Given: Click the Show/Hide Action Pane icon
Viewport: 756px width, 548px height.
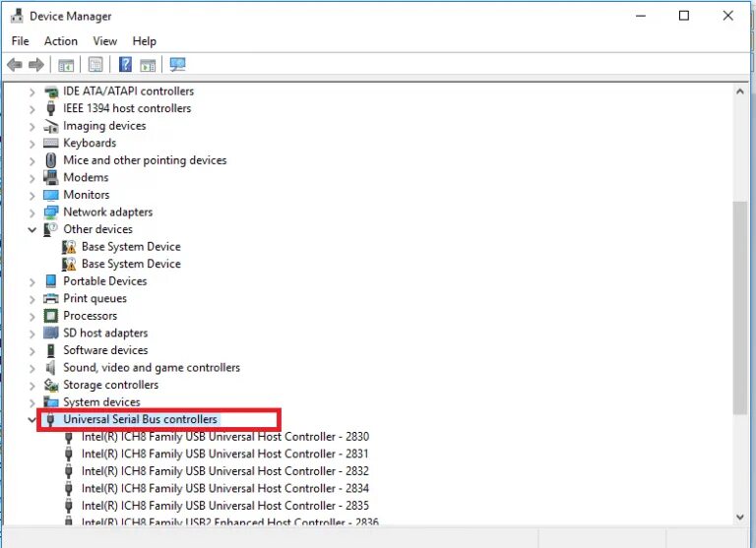Looking at the screenshot, I should [148, 65].
